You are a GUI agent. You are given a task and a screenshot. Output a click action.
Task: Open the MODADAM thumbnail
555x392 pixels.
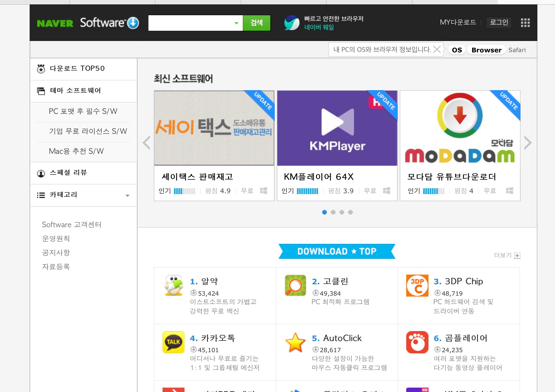pos(460,128)
